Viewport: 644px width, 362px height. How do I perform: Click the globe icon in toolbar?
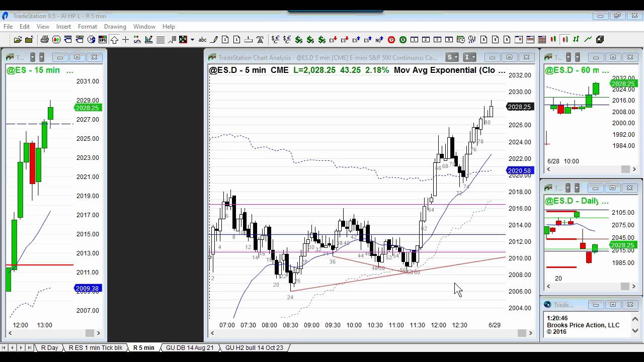click(91, 40)
